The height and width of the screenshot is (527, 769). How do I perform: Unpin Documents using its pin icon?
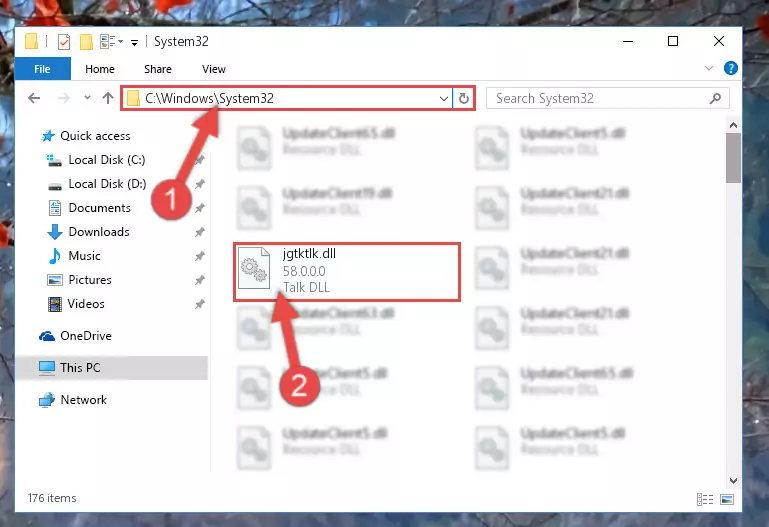[x=199, y=208]
